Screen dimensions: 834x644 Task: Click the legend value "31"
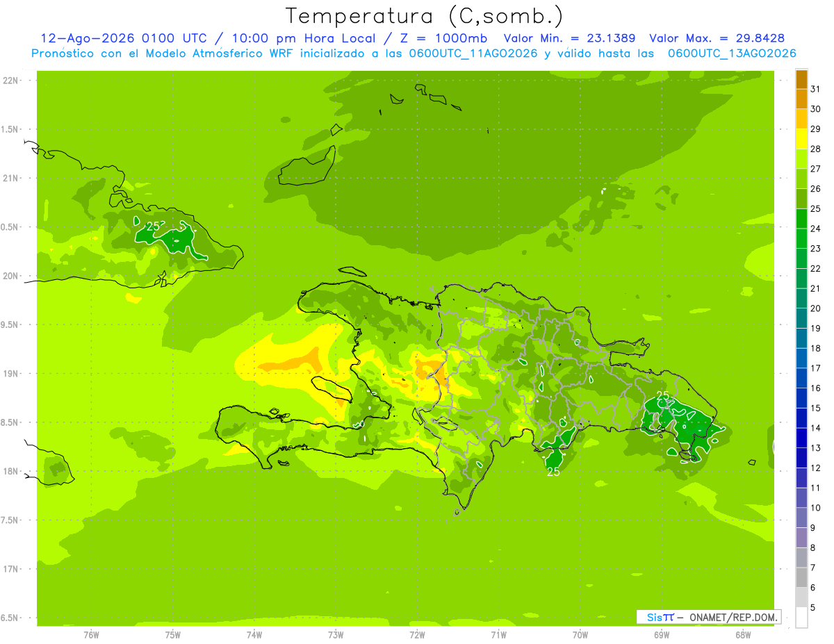click(816, 89)
